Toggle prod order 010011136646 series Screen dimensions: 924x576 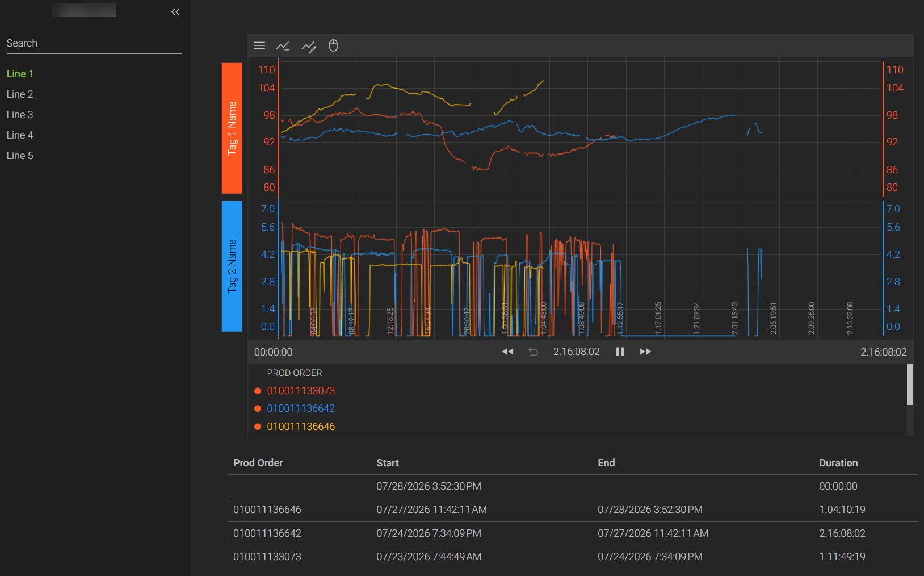tap(301, 427)
